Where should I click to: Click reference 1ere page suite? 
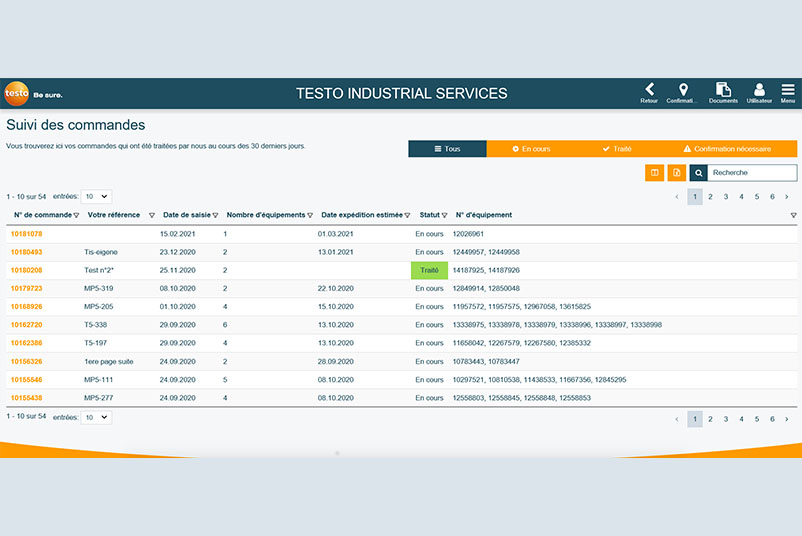[109, 362]
